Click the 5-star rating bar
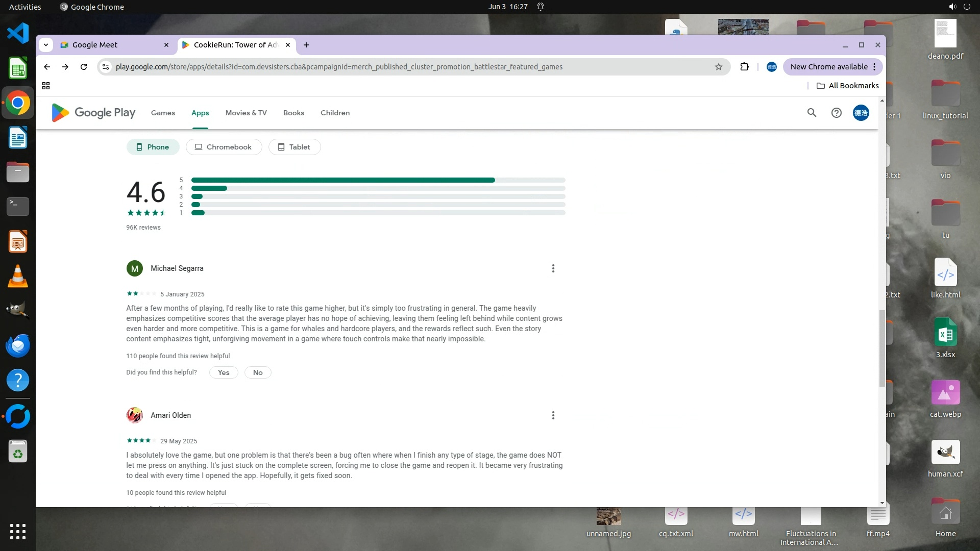The height and width of the screenshot is (551, 980). click(378, 180)
